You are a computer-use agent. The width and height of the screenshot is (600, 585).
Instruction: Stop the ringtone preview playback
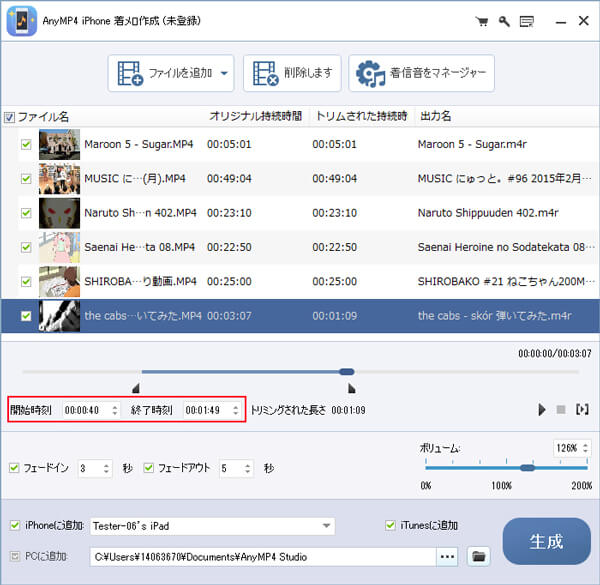pos(561,410)
